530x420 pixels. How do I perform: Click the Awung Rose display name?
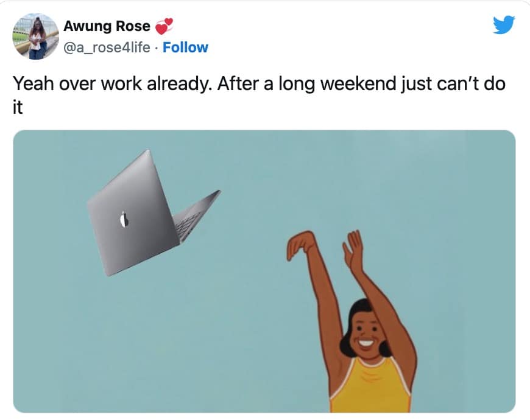tap(107, 26)
